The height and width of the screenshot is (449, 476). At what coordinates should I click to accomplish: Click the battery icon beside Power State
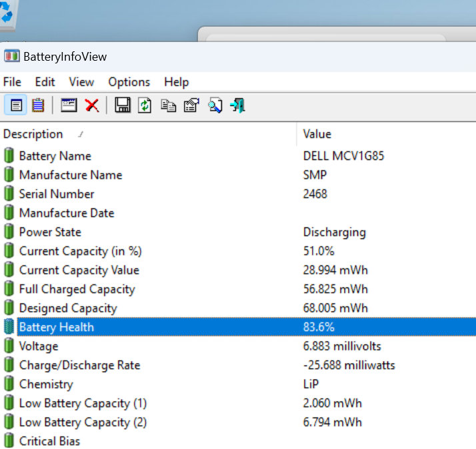point(9,232)
